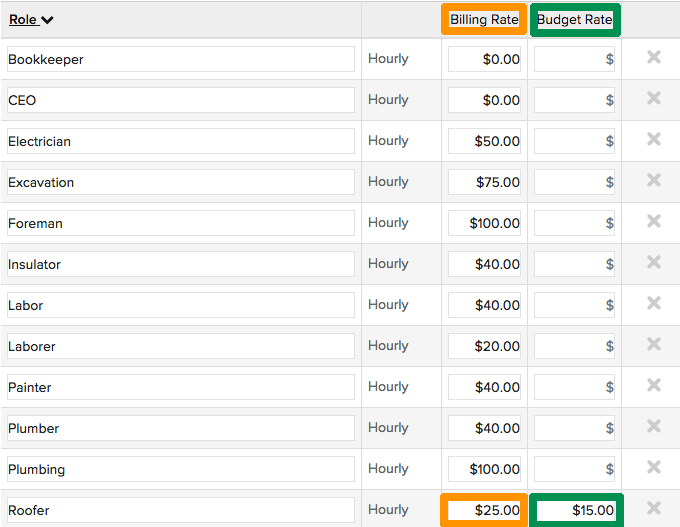Remove the Excavation role with its X icon
The image size is (680, 527).
(654, 180)
